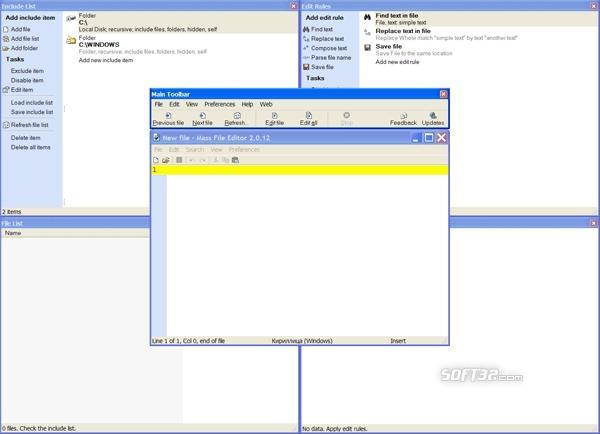The height and width of the screenshot is (434, 600).
Task: Maximize the New file editor window
Action: [x=429, y=138]
